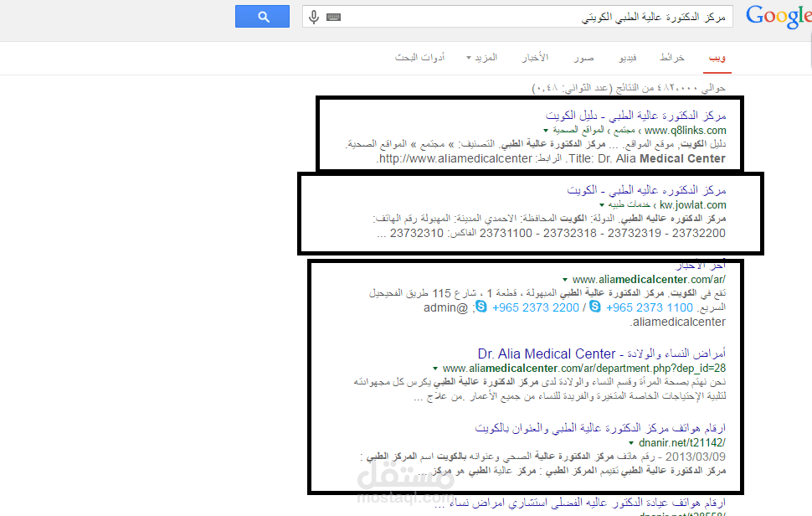Open result titled مركز الدكتورة عالية الطبي - دليل الكويت

click(x=635, y=115)
